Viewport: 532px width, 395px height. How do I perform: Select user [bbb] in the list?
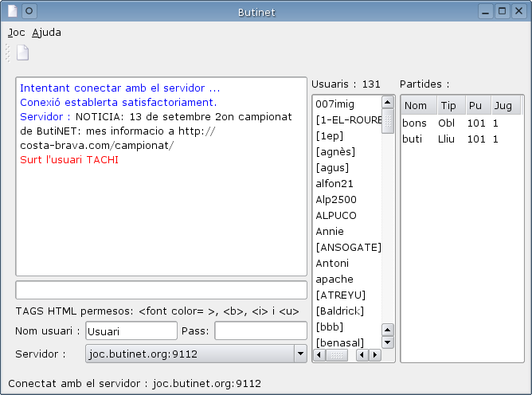pyautogui.click(x=348, y=327)
